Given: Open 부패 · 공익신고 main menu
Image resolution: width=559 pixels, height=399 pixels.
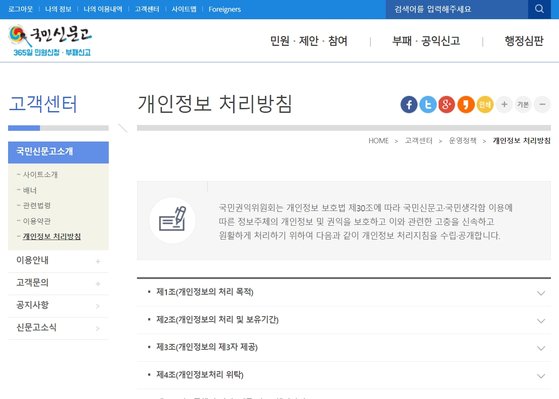Looking at the screenshot, I should point(426,41).
